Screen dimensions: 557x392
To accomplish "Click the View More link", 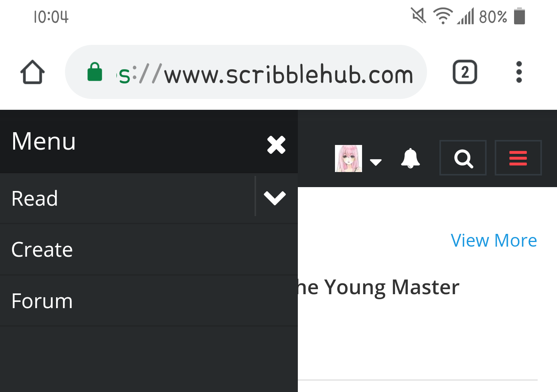I will coord(494,240).
